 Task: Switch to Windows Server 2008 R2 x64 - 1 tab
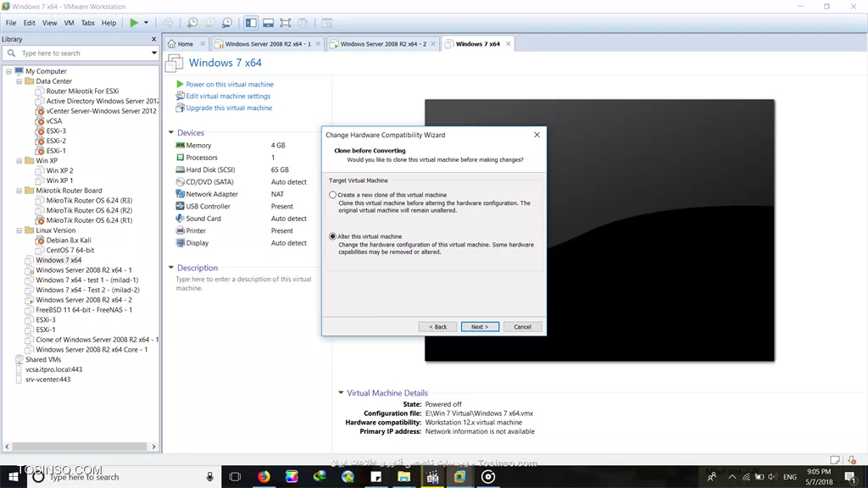[268, 44]
